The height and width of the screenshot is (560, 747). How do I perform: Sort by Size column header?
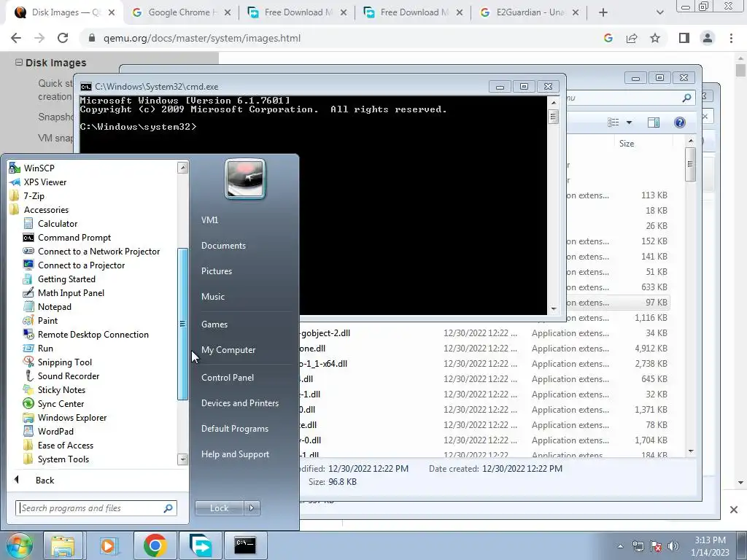(627, 144)
